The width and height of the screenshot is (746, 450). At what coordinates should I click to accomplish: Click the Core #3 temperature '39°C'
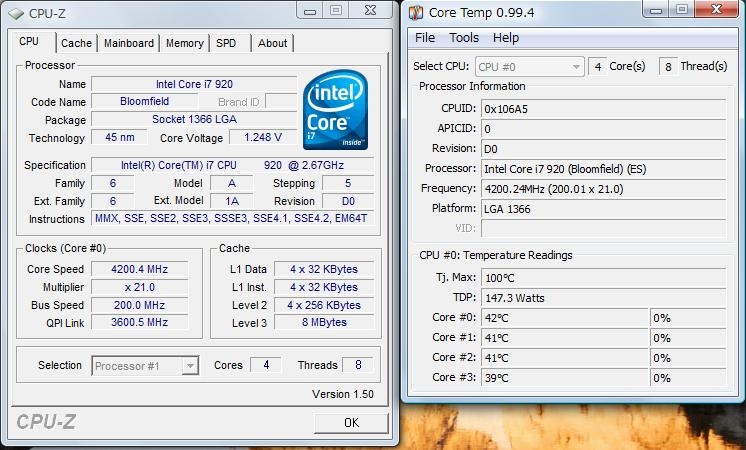[565, 378]
